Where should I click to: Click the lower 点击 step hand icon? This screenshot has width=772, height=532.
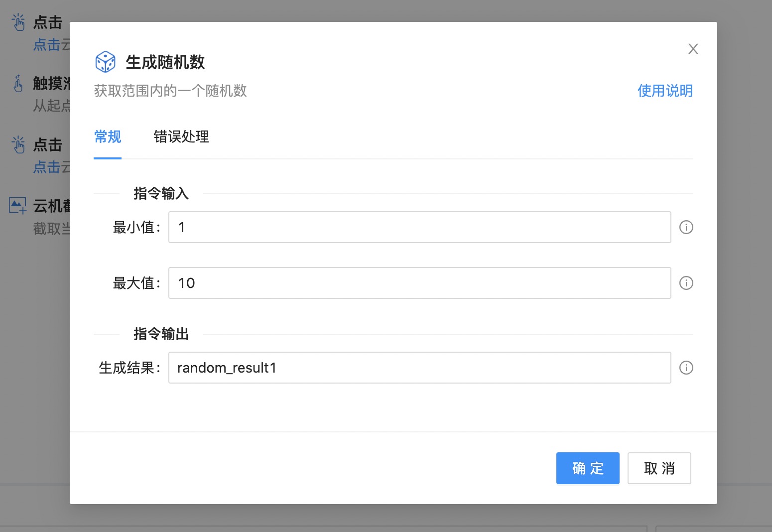[x=18, y=145]
